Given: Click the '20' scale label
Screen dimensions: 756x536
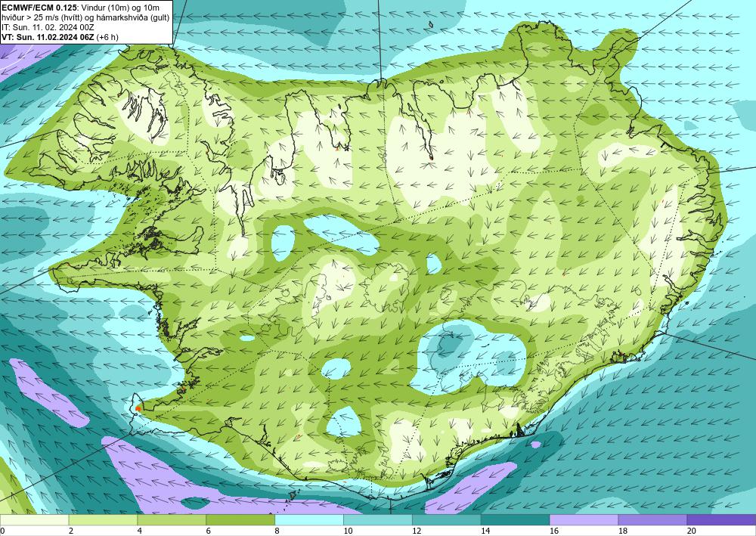Looking at the screenshot, I should (692, 531).
